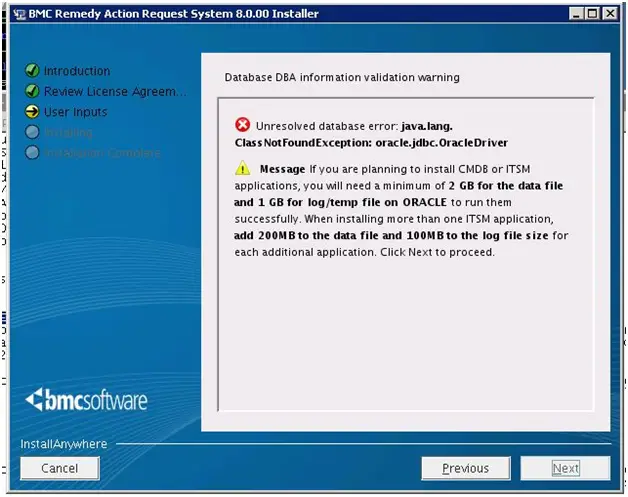
Task: Select the User Inputs step label
Action: click(76, 112)
